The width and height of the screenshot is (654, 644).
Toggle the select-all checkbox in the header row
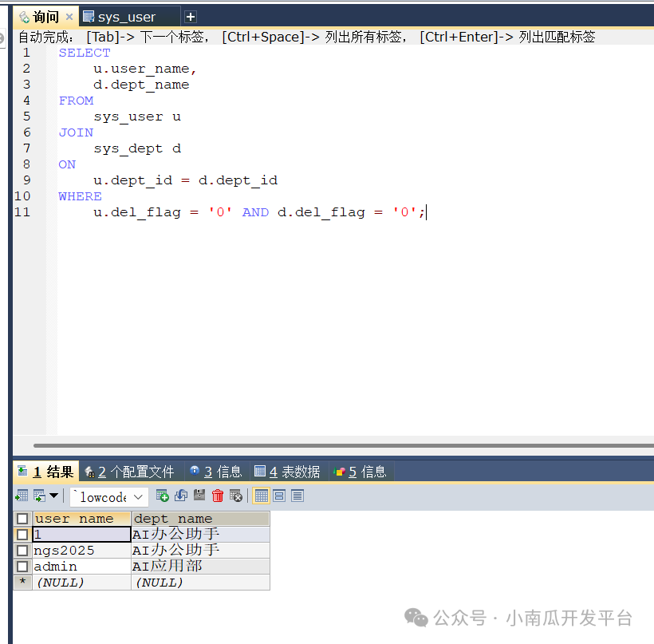(x=22, y=519)
